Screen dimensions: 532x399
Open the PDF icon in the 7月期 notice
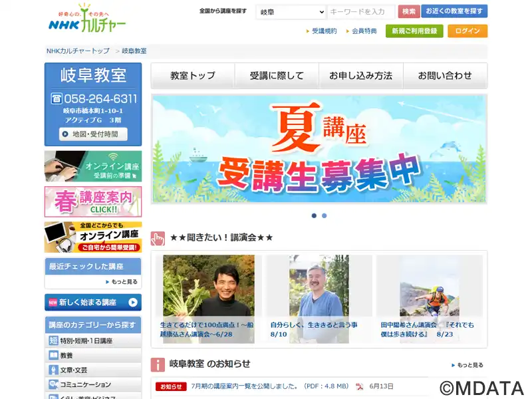[x=359, y=386]
